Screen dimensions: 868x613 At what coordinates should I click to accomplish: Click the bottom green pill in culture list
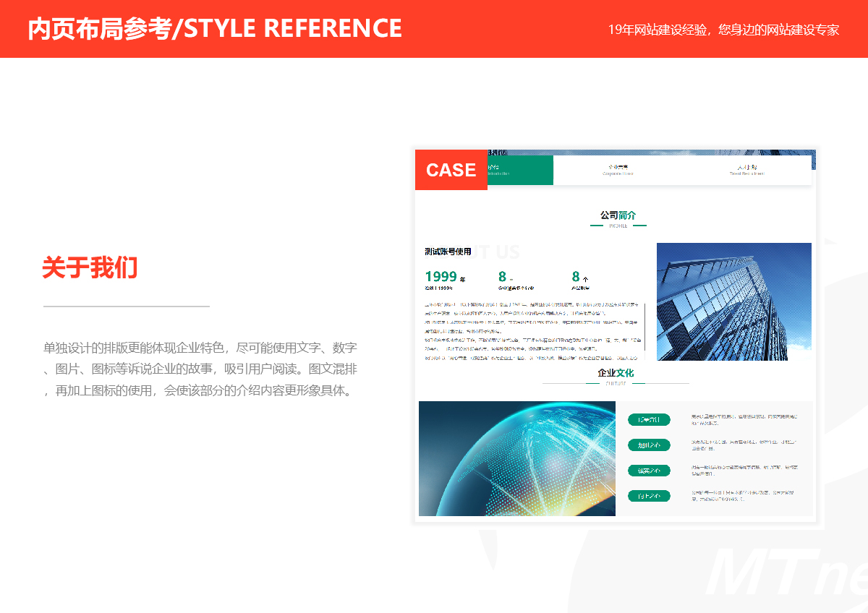click(649, 496)
